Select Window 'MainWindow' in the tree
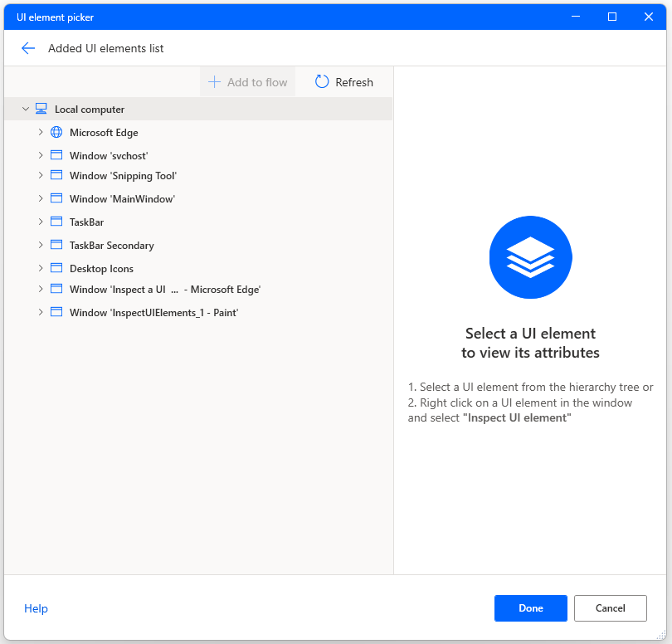 (x=122, y=198)
